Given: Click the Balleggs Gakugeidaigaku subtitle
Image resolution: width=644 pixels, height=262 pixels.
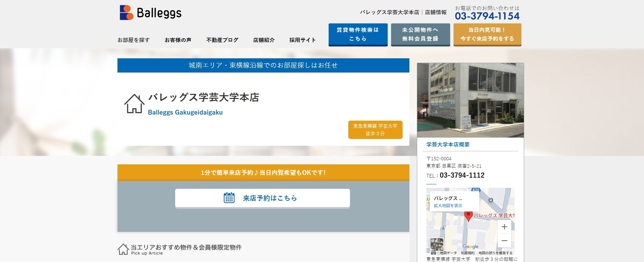Looking at the screenshot, I should (185, 112).
